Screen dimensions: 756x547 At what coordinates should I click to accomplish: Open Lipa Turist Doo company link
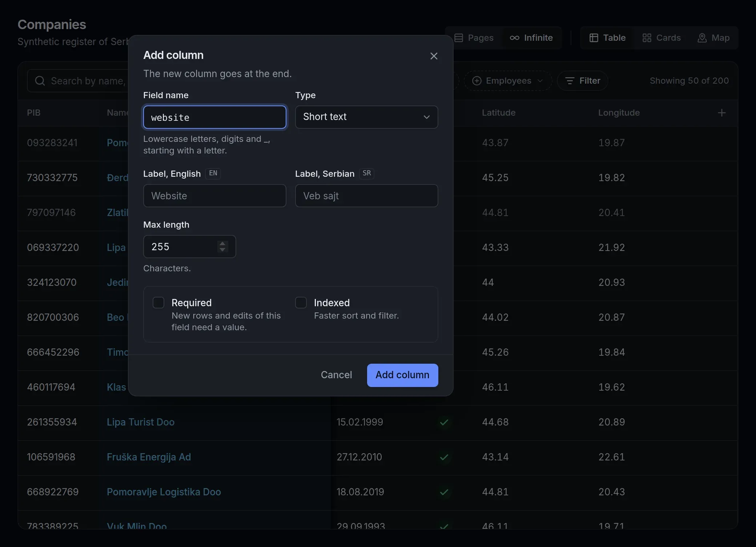pyautogui.click(x=141, y=422)
